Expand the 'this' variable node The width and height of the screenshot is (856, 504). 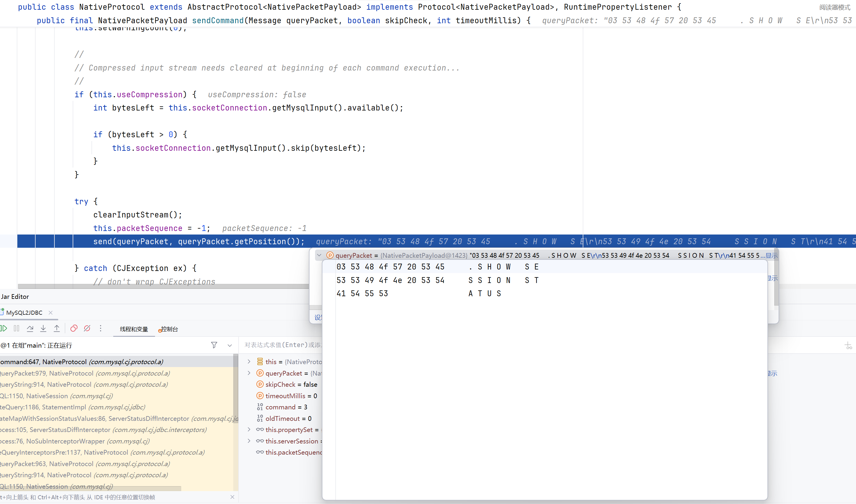coord(249,362)
